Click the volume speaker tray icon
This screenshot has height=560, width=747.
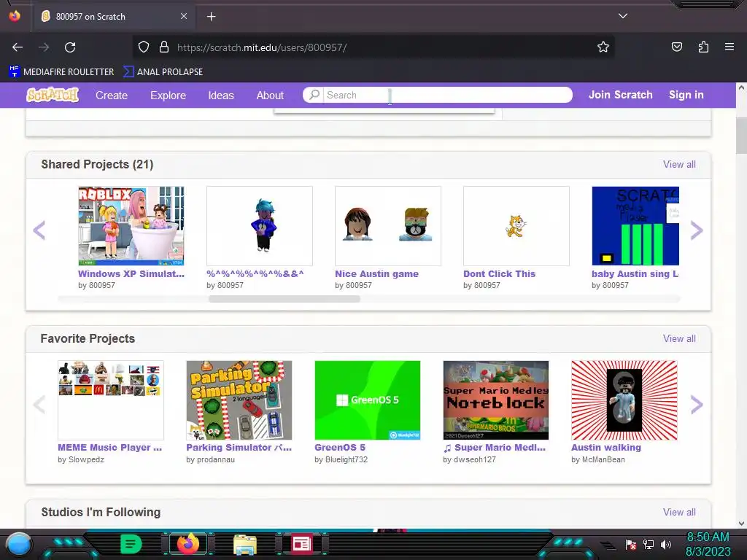[x=665, y=544]
